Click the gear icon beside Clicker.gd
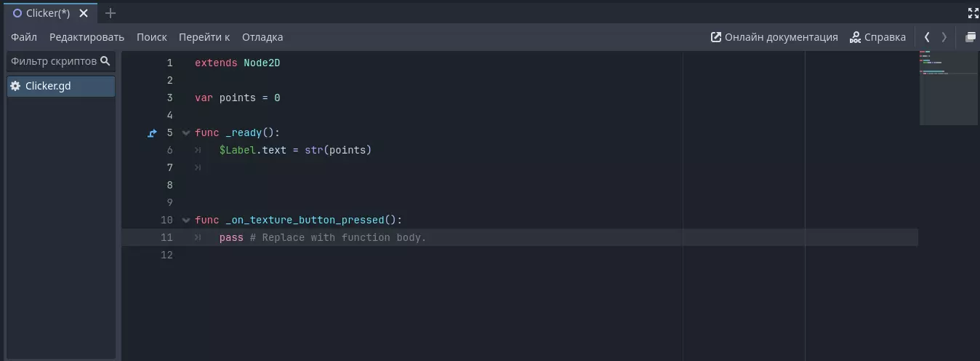 [15, 87]
